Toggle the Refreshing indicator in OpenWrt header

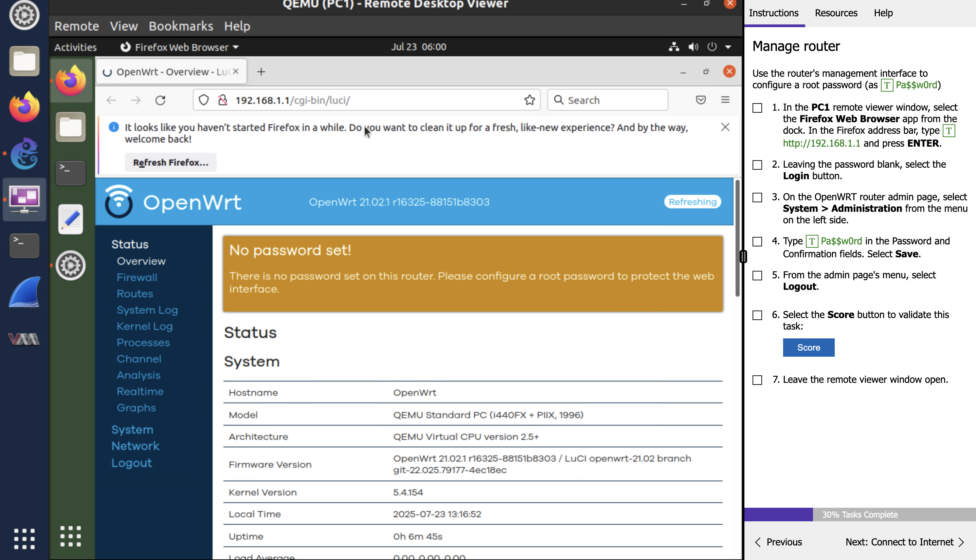click(x=692, y=202)
